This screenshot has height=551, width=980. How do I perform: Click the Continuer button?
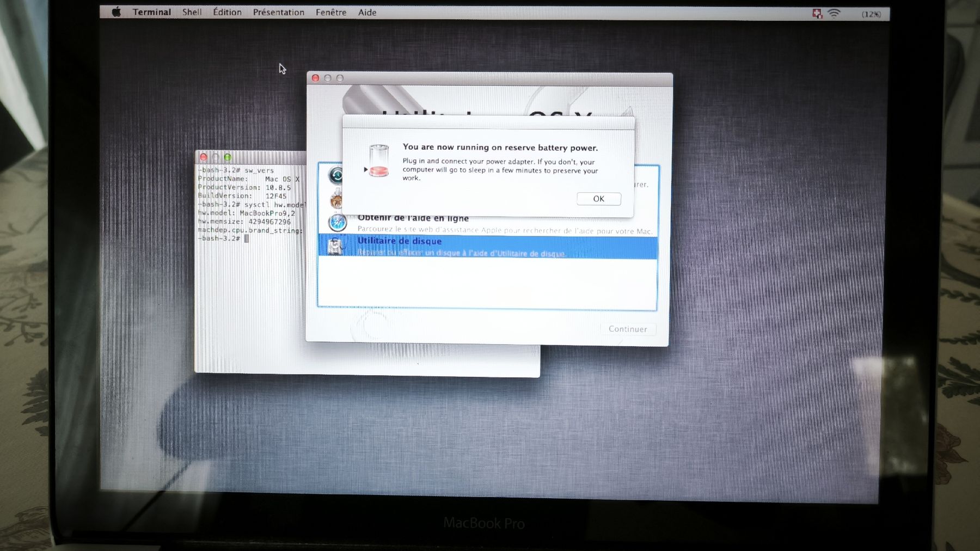click(628, 329)
